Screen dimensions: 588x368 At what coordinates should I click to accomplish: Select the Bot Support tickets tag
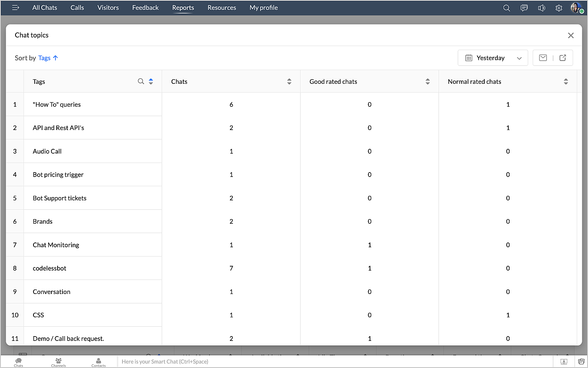pos(60,198)
